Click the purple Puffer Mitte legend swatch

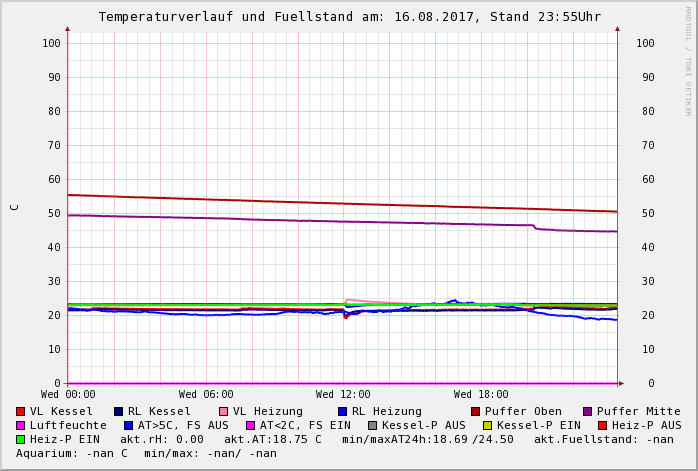pos(587,411)
